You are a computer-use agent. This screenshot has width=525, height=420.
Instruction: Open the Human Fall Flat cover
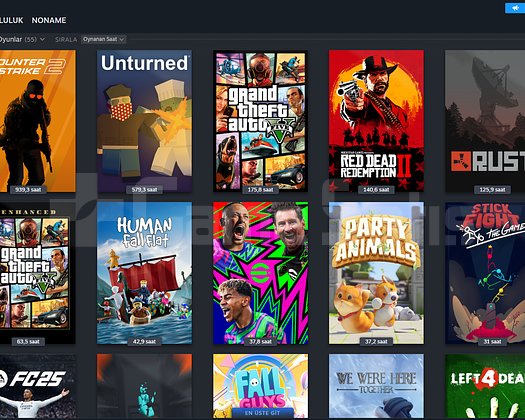pos(144,273)
